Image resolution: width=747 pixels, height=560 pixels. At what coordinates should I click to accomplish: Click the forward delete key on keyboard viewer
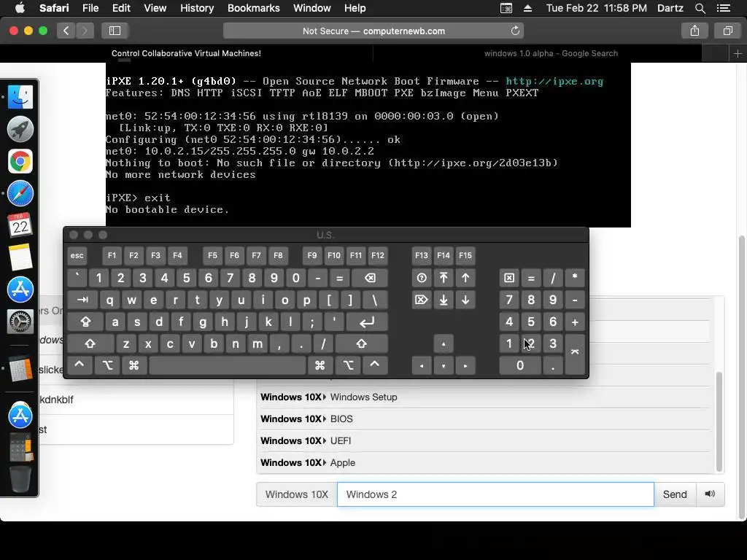pos(422,300)
